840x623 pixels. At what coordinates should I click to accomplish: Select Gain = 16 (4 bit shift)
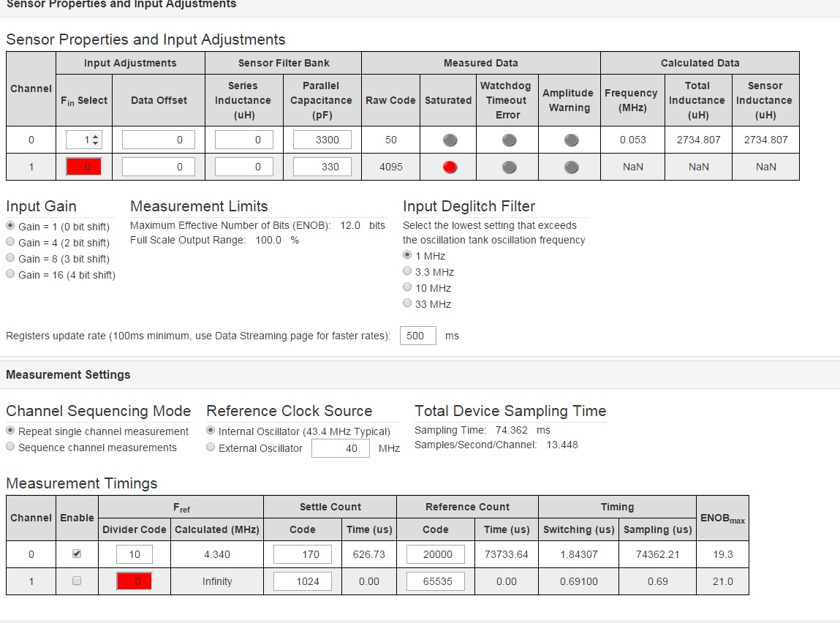point(10,273)
